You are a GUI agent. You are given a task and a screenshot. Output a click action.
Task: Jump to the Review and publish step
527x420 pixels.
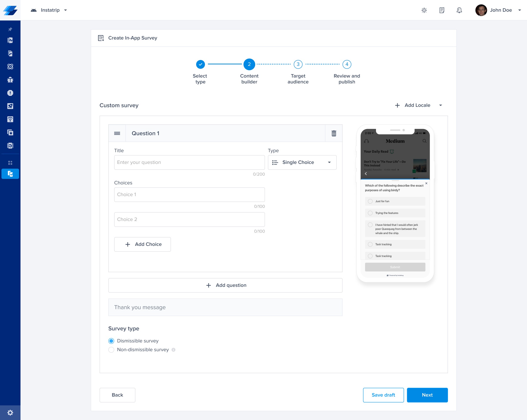coord(346,64)
